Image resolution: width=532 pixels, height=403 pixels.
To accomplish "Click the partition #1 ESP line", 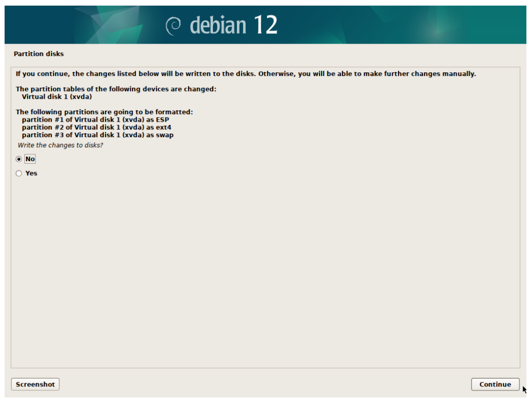I will 95,120.
